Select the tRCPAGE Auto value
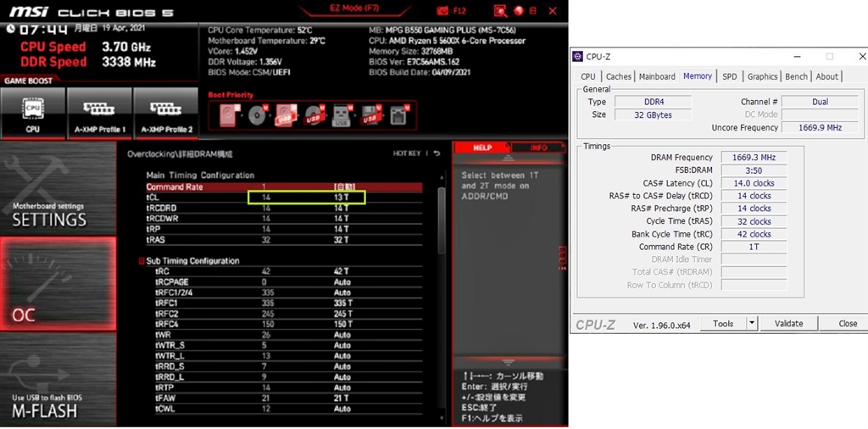868x429 pixels. [342, 281]
